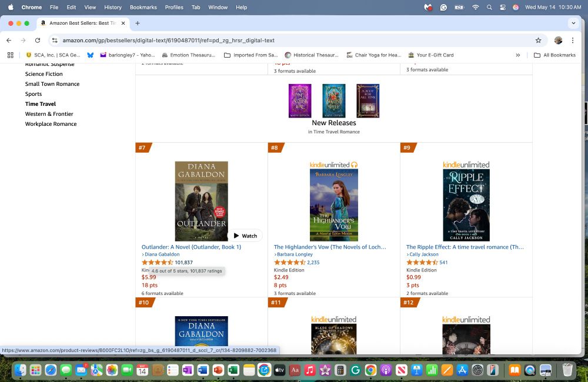The width and height of the screenshot is (588, 382).
Task: Open Microsoft Excel from the Dock
Action: click(x=233, y=370)
